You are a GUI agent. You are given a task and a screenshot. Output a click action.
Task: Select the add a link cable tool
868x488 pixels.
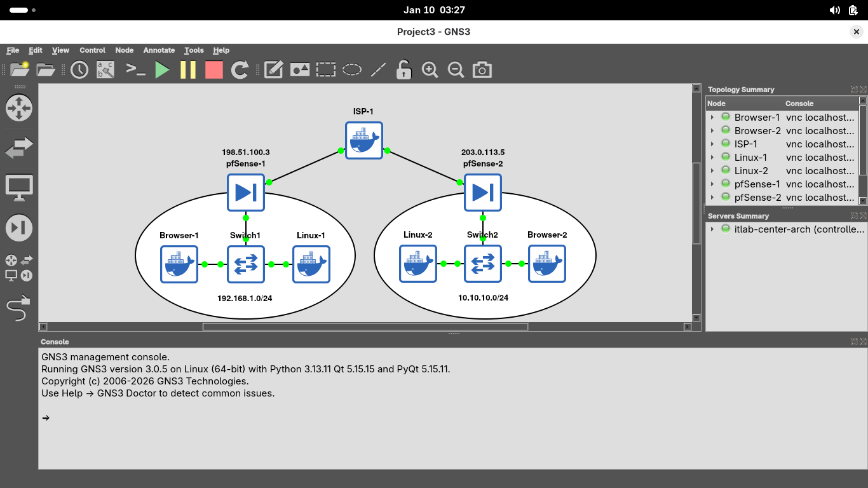(18, 309)
